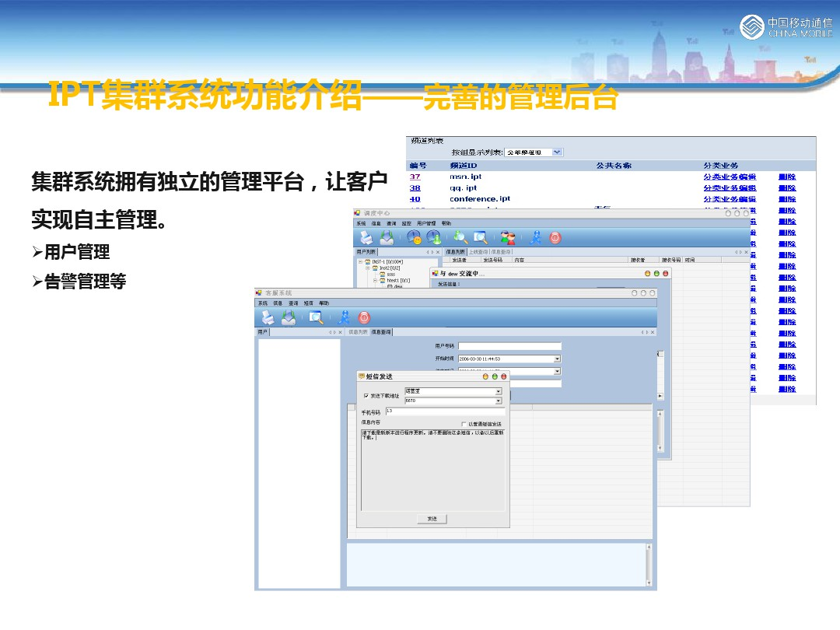The image size is (840, 630).
Task: Collapse the INST-1 tree node
Action: click(360, 262)
